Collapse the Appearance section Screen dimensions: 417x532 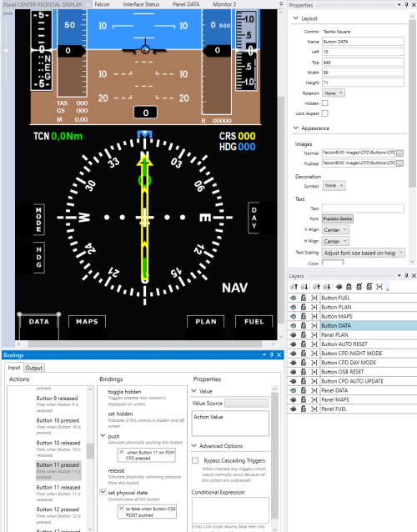pos(295,128)
